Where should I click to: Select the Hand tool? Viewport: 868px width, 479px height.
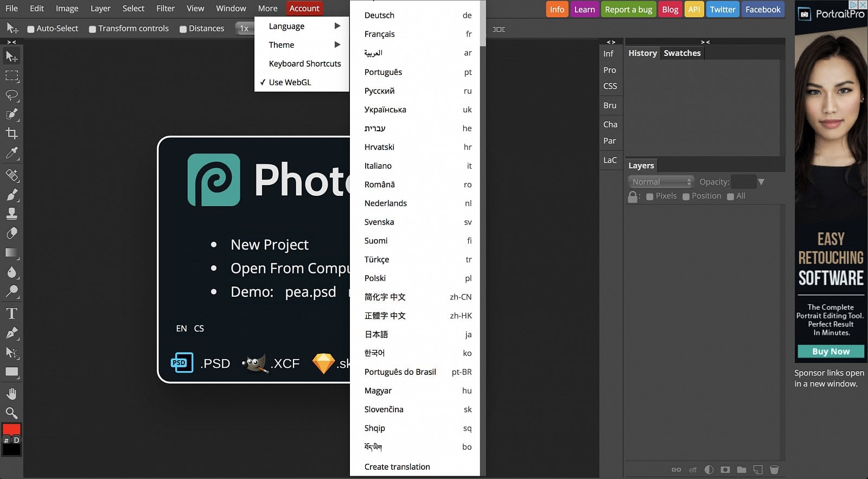(11, 393)
